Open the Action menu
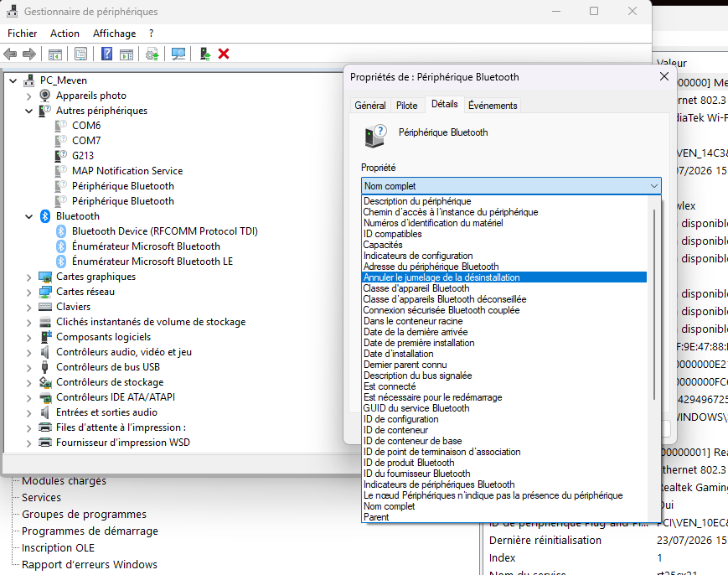 (65, 34)
